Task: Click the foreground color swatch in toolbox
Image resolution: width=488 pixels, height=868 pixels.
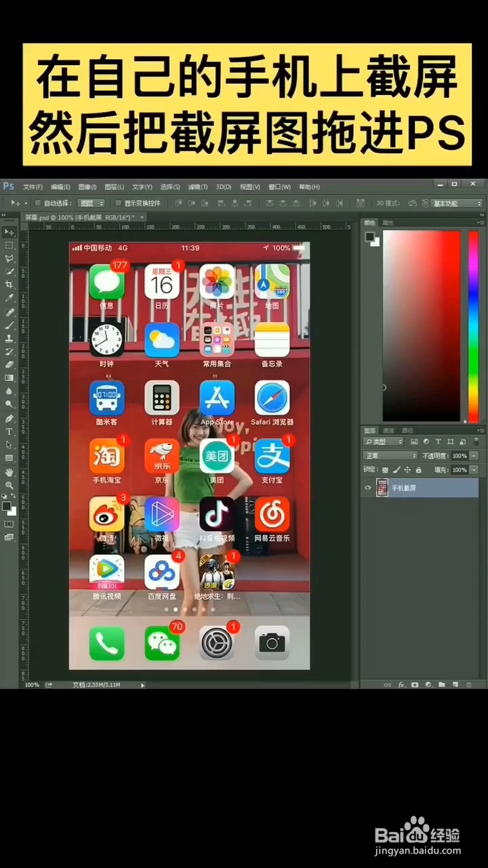Action: 7,506
